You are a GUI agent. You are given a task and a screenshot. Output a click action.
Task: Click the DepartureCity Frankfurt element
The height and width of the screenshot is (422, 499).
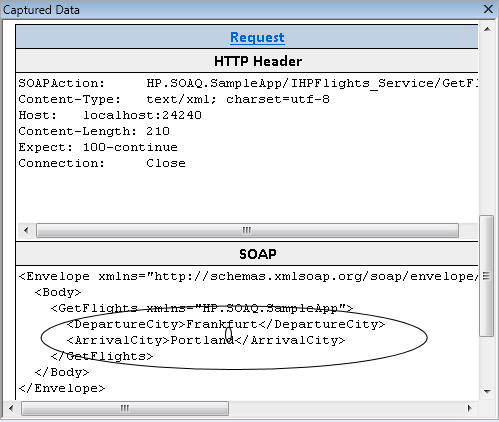pyautogui.click(x=226, y=324)
